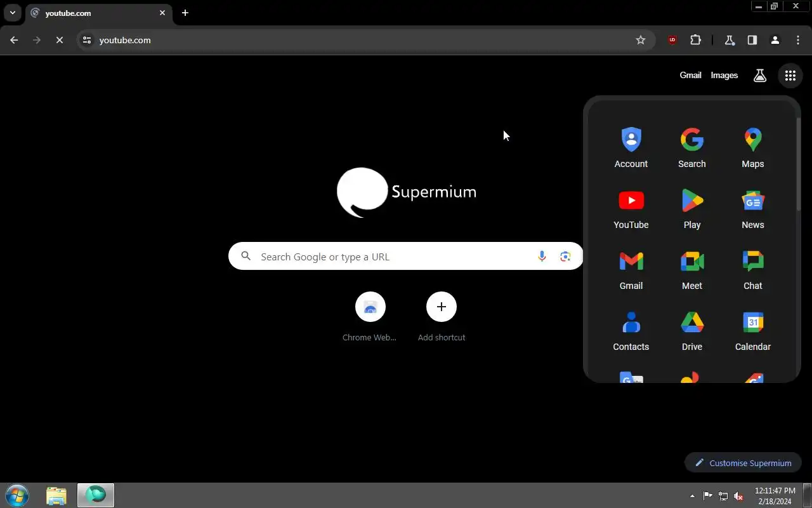Screen dimensions: 812x508
Task: Open the Google Account app
Action: tap(631, 147)
